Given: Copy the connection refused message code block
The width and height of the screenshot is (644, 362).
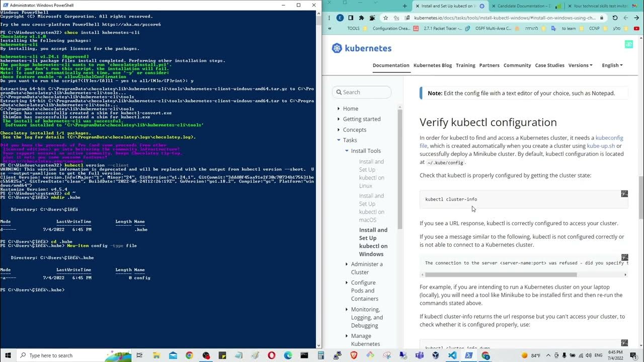Looking at the screenshot, I should (624, 257).
